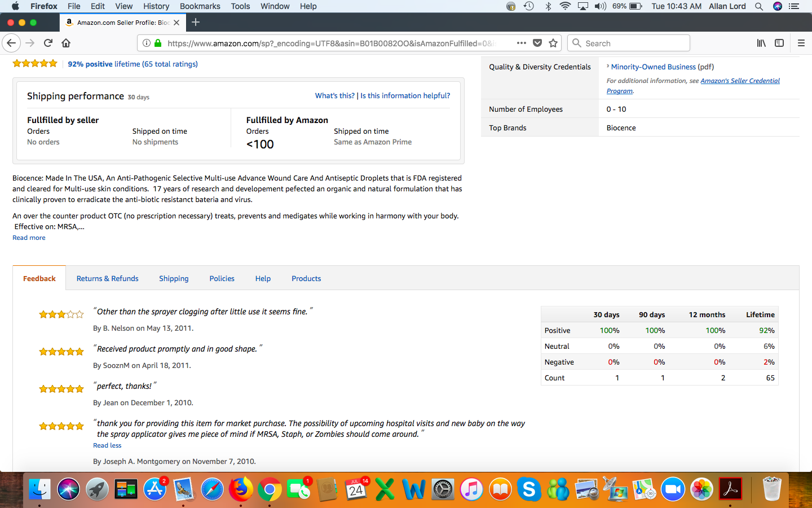Open the Firefox home page
Viewport: 812px width, 508px height.
coord(66,43)
